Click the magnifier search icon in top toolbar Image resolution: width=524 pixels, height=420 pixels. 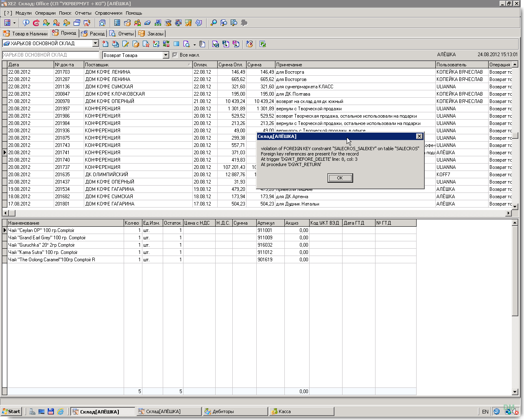(214, 23)
